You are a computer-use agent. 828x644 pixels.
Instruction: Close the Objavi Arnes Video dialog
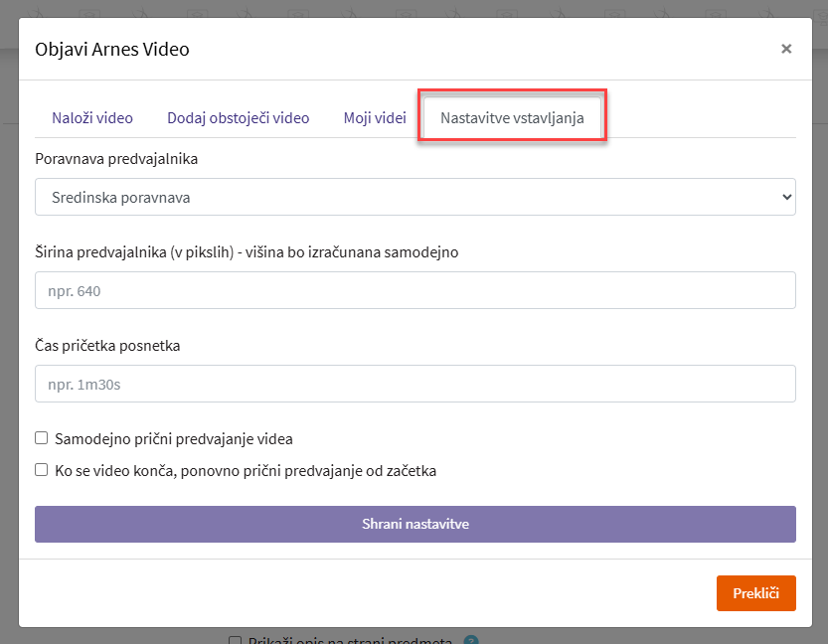click(786, 48)
